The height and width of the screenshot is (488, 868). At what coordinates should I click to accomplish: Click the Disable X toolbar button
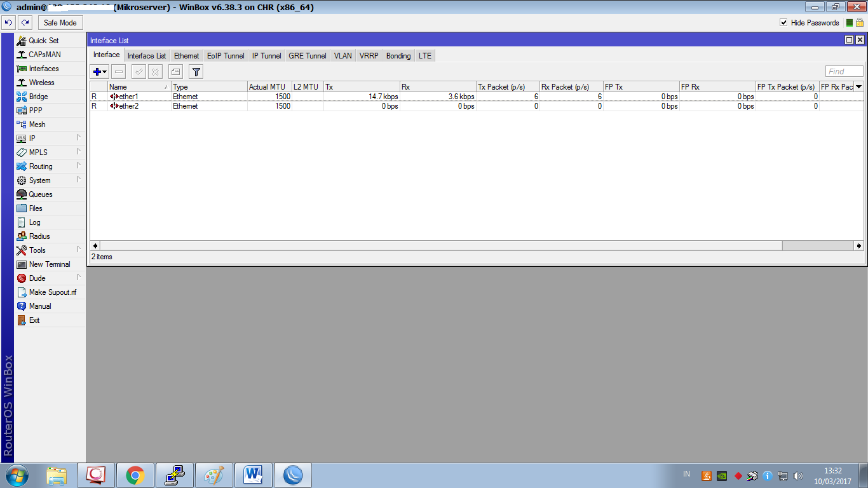[155, 72]
